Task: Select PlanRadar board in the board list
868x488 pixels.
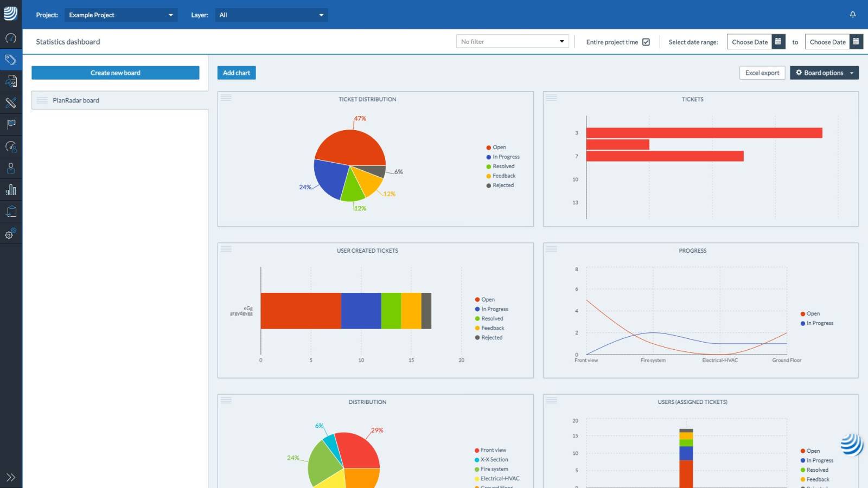Action: [x=76, y=100]
